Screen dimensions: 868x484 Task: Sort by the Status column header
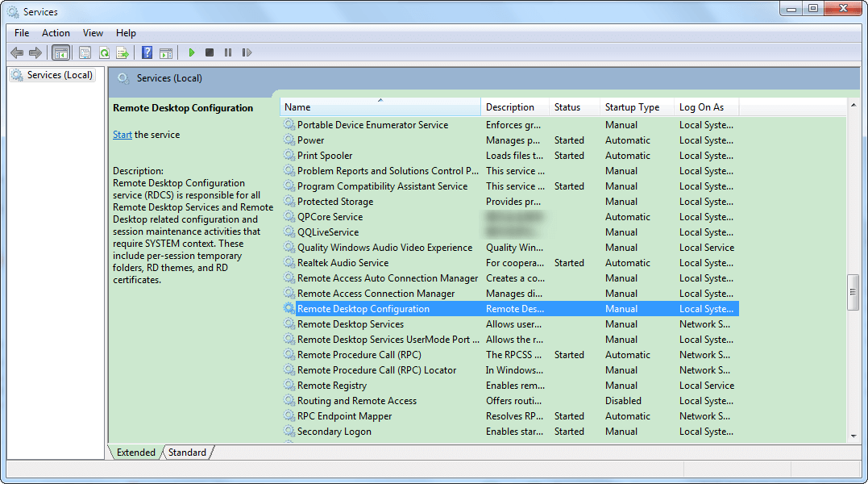575,106
